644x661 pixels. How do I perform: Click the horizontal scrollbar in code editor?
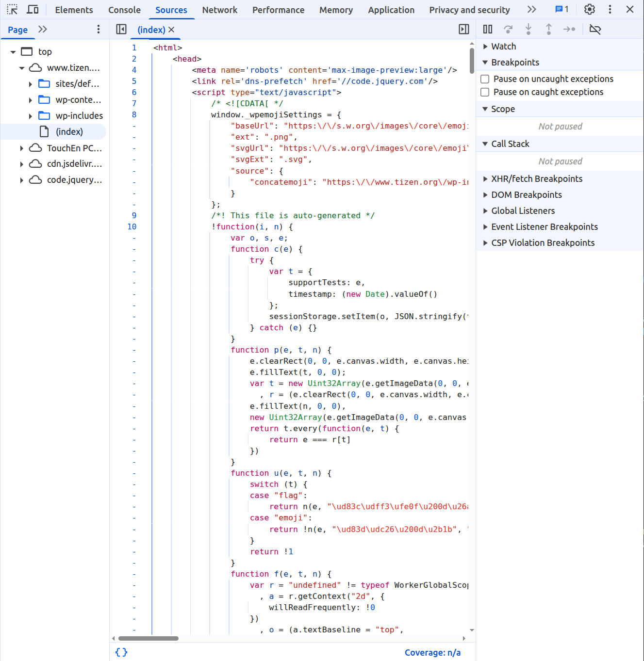(x=149, y=638)
